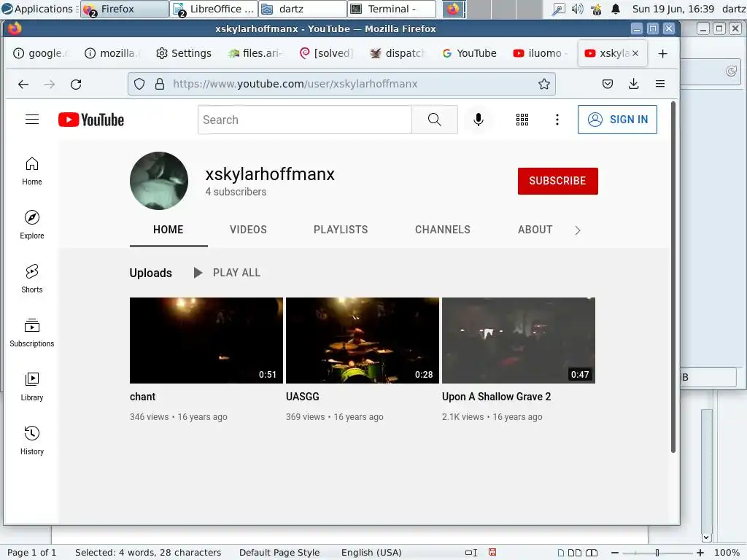Switch to the iluomo browser tab
The height and width of the screenshot is (560, 747).
click(x=541, y=53)
